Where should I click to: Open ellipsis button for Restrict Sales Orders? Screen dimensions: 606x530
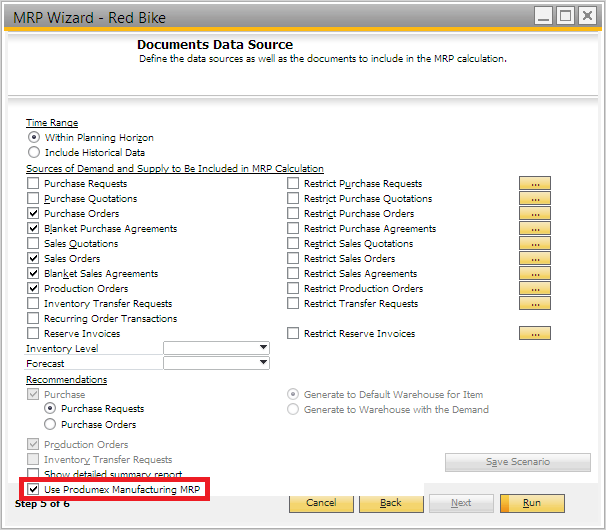point(535,259)
